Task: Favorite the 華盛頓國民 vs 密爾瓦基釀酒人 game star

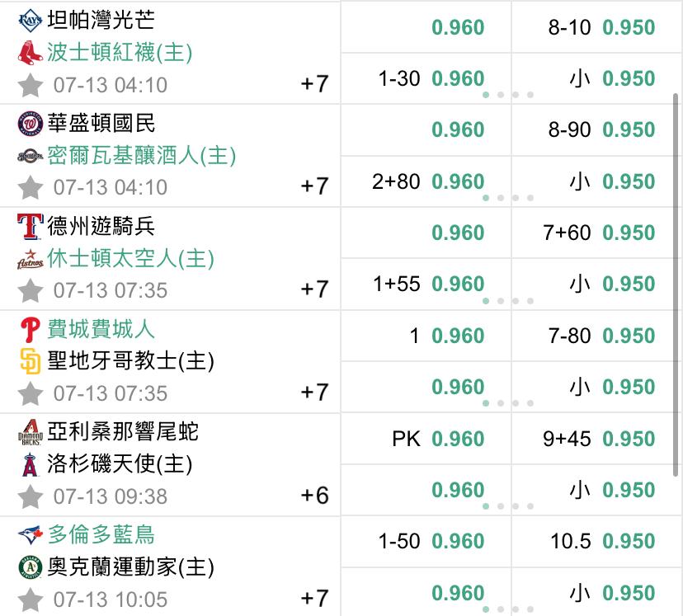Action: (31, 188)
